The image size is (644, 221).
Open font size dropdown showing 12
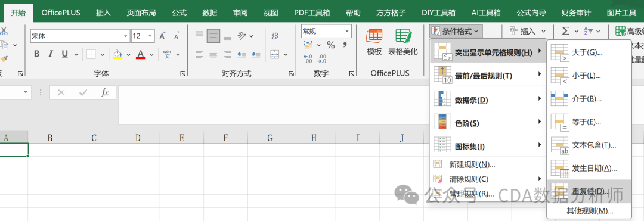150,36
